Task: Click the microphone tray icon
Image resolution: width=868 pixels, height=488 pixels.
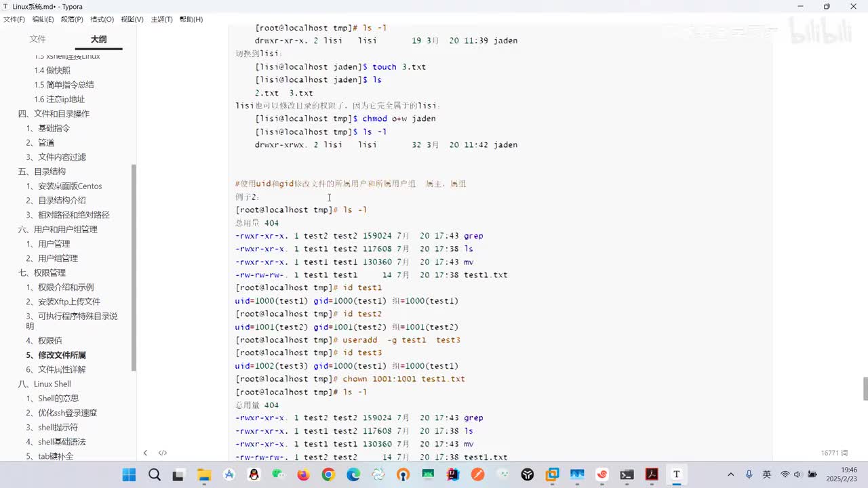Action: click(749, 474)
